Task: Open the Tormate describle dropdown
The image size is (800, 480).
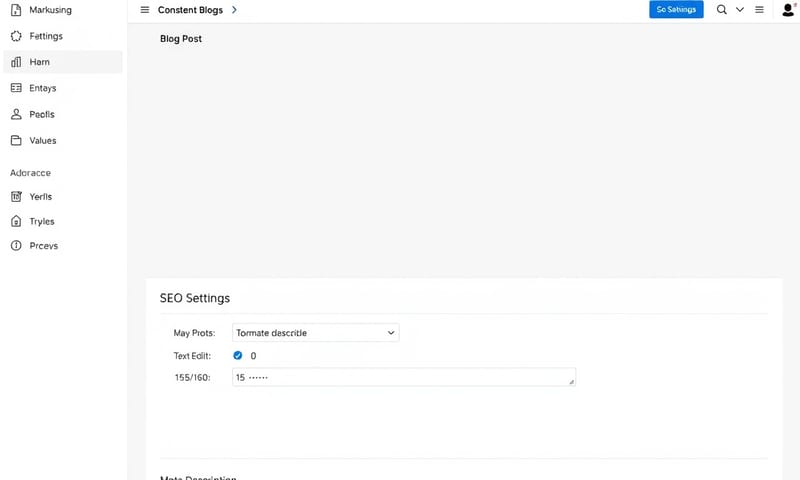Action: [x=315, y=332]
